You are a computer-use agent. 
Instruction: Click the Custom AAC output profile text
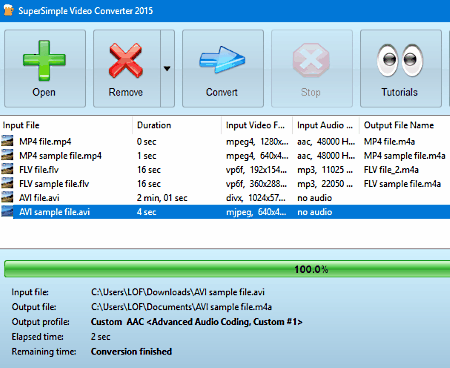pos(197,322)
